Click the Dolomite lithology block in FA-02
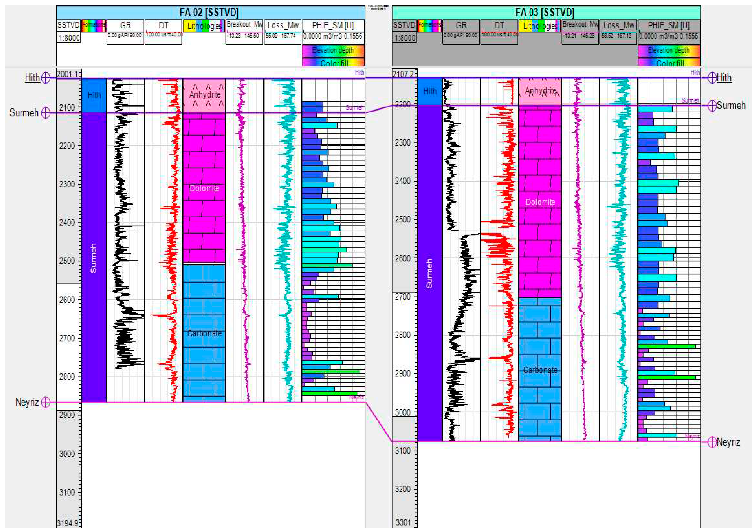Screen dimensions: 756x532 (204, 188)
